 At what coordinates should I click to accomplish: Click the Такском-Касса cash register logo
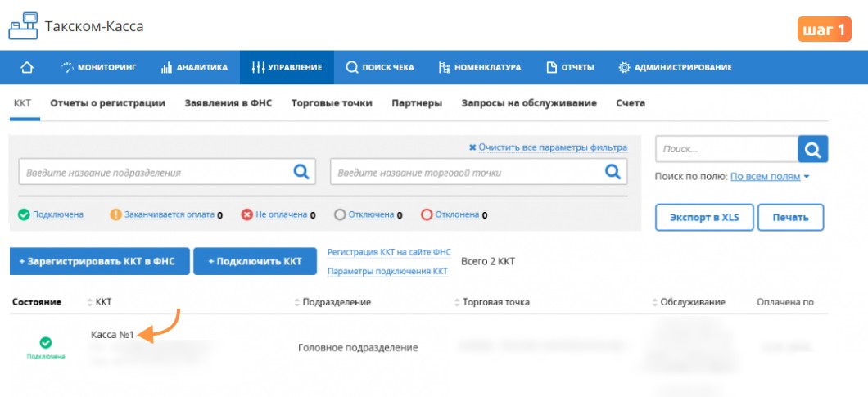pyautogui.click(x=23, y=25)
